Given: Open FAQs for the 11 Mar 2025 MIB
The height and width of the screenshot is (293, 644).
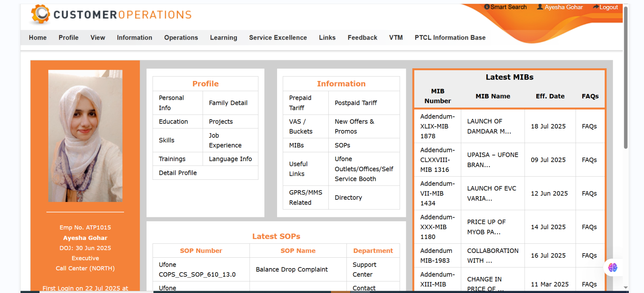Looking at the screenshot, I should pos(589,284).
